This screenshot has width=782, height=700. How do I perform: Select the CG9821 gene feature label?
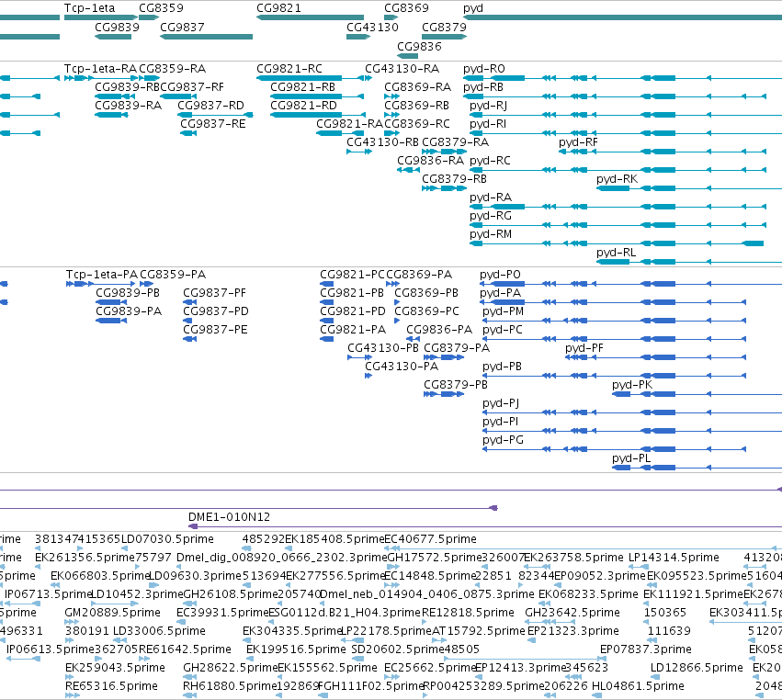click(x=278, y=8)
